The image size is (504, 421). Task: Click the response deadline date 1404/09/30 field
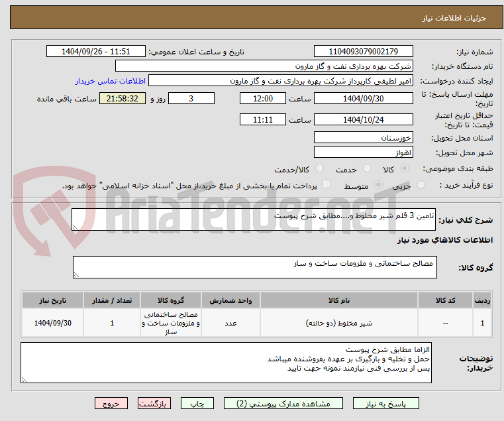[363, 98]
